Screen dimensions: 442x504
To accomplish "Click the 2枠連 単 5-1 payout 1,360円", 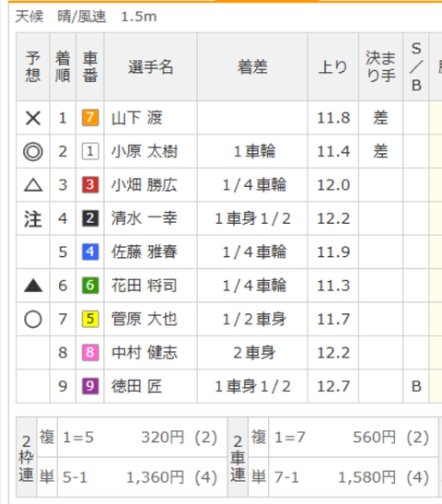I will click(x=156, y=477).
